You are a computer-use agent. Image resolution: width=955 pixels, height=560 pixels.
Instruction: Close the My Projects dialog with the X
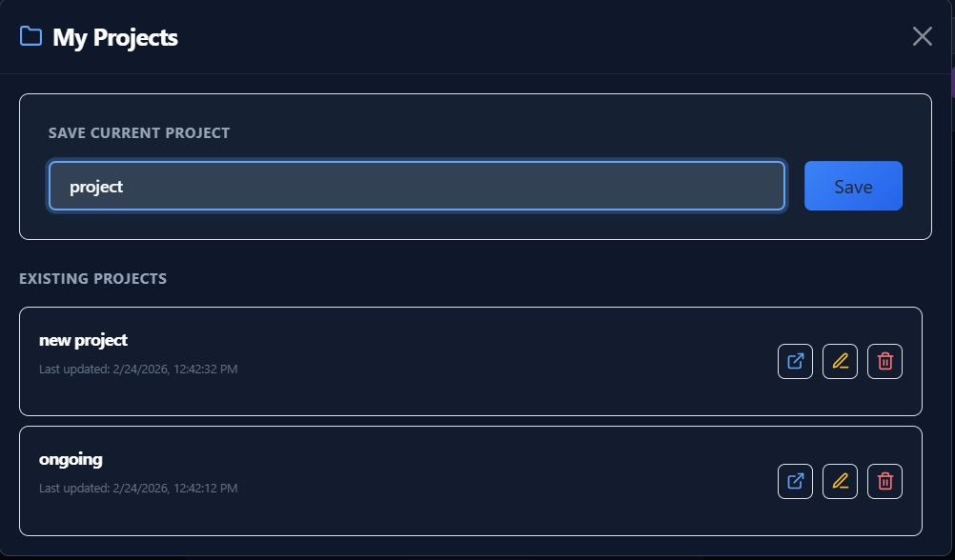click(922, 36)
